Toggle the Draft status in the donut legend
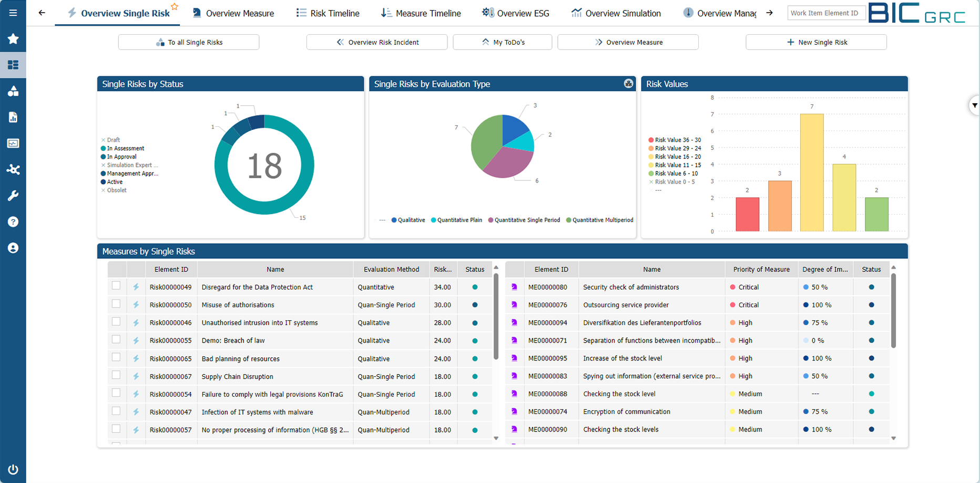This screenshot has height=483, width=980. pos(110,139)
